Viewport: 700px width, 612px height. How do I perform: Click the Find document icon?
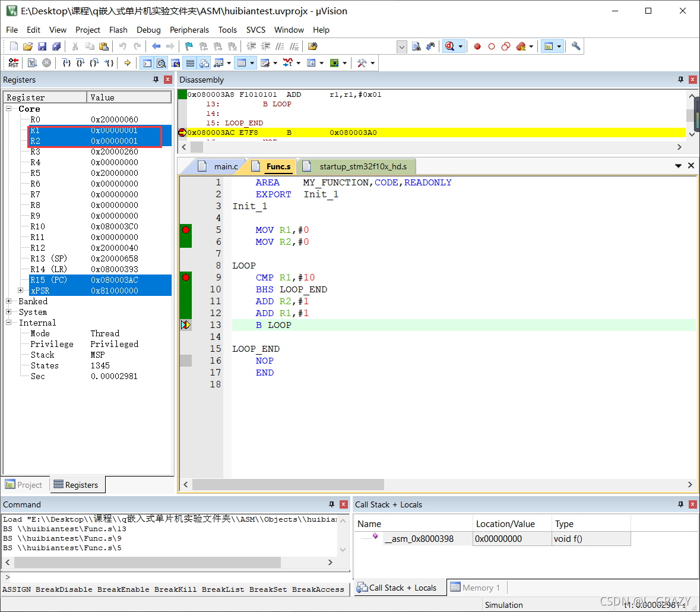[x=416, y=46]
